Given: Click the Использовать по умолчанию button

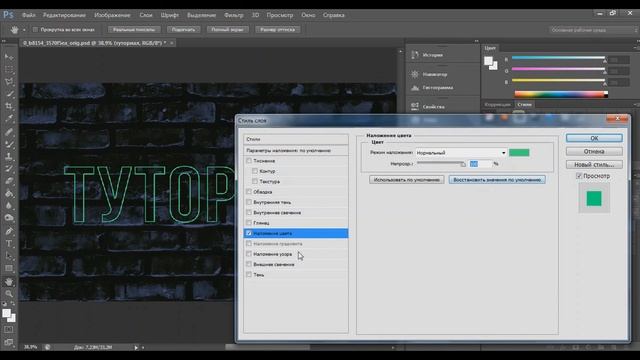Looking at the screenshot, I should [x=407, y=180].
